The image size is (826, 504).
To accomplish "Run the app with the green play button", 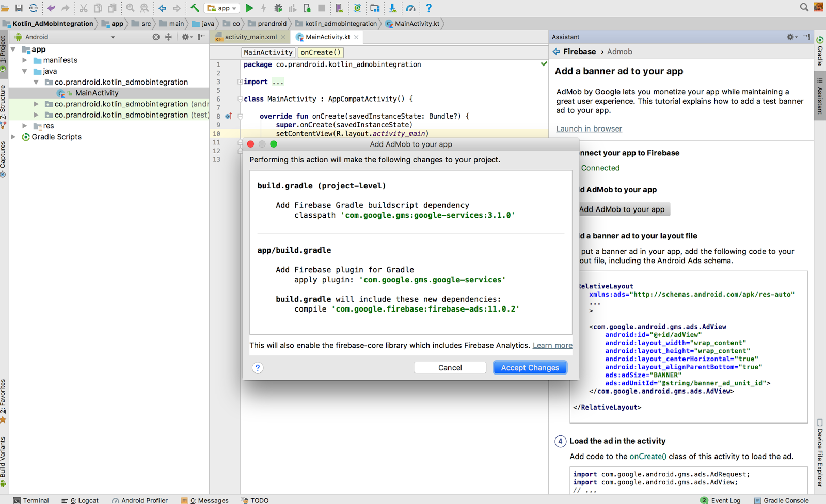I will point(249,8).
